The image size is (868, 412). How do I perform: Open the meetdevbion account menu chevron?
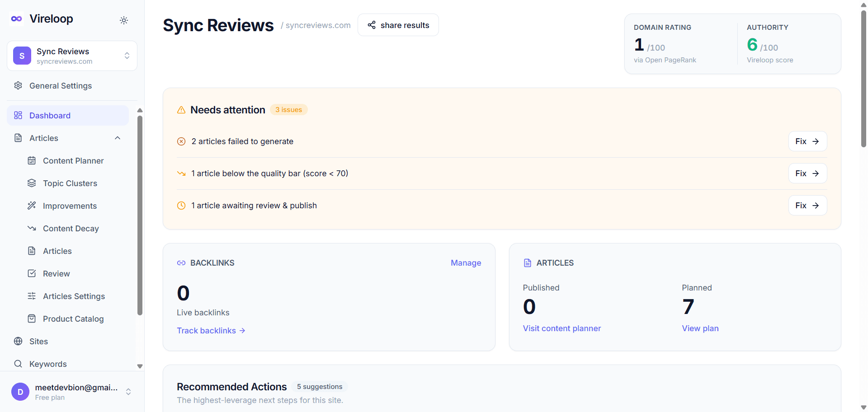128,392
